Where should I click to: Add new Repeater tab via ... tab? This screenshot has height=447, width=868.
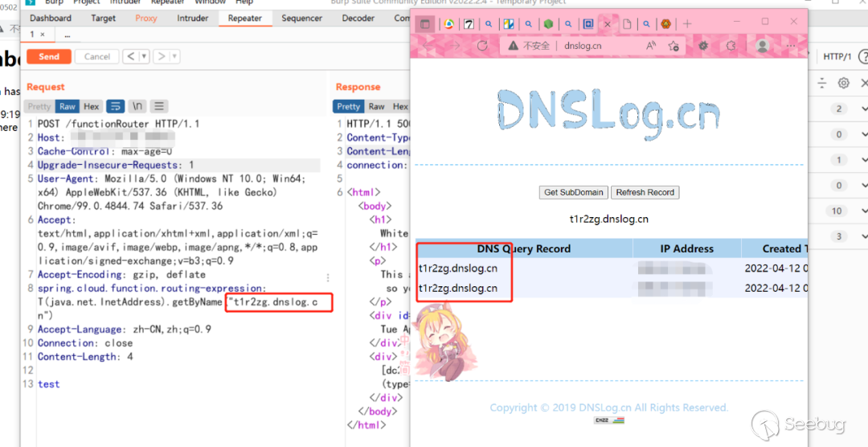pos(67,35)
